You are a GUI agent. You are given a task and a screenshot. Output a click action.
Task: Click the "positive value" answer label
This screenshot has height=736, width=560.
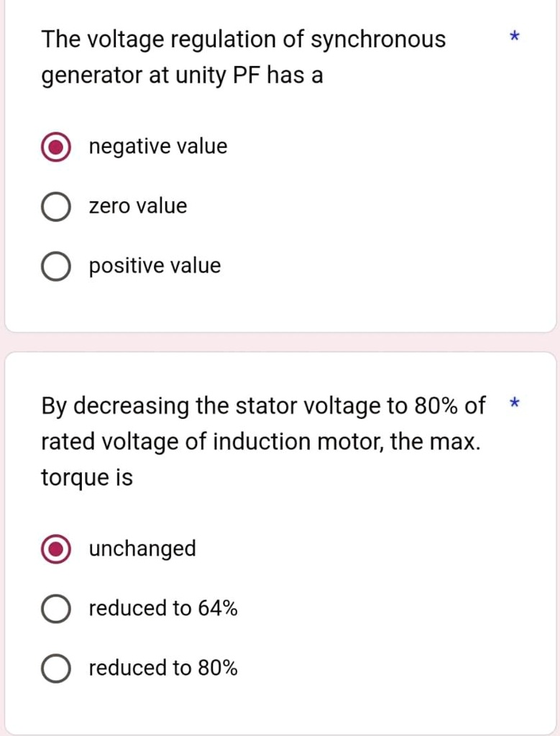[154, 266]
